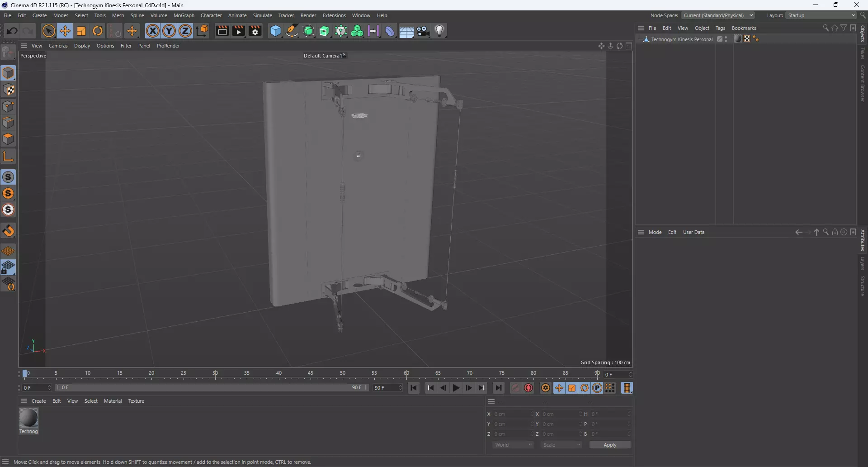Add a Light object
The image size is (868, 467).
click(439, 31)
